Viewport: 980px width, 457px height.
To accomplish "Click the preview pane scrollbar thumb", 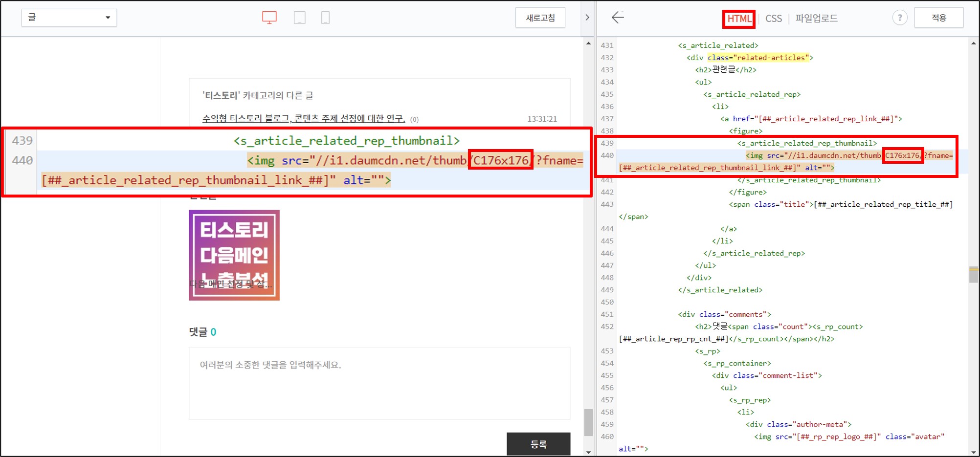I will (x=588, y=422).
